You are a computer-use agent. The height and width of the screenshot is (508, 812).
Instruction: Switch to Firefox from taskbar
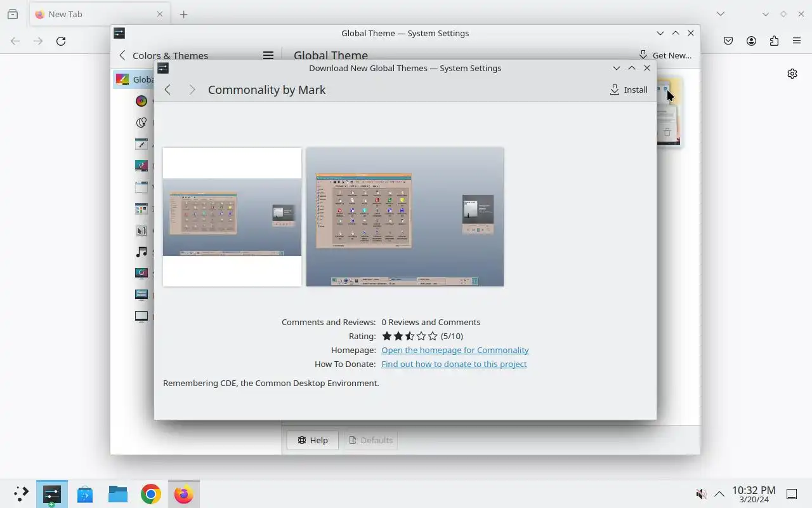pos(184,494)
